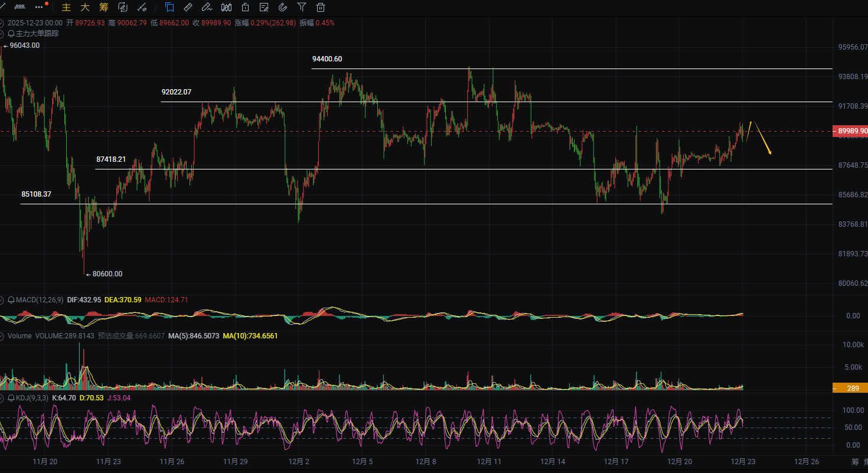
Task: Click the KDJ(9,3,3) indicator label
Action: (32, 398)
